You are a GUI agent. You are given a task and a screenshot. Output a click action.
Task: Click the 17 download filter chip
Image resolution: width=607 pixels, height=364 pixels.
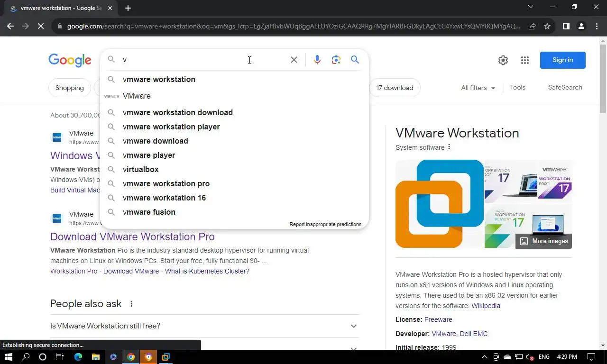click(x=395, y=88)
